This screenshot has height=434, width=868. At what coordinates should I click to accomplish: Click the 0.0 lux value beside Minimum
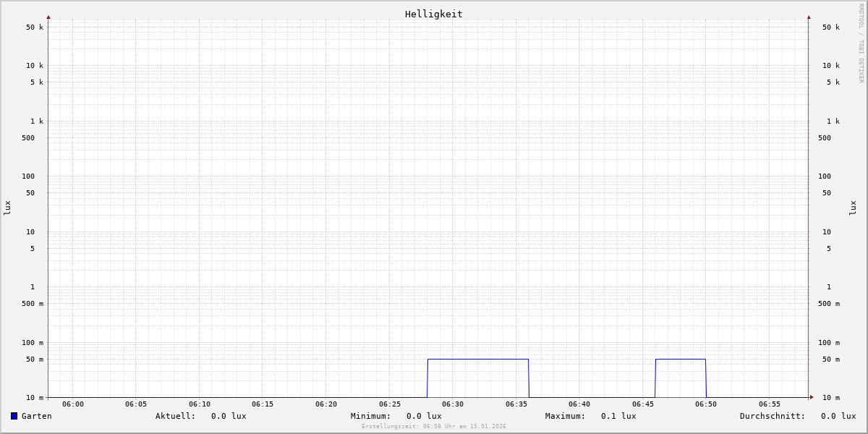pos(424,416)
